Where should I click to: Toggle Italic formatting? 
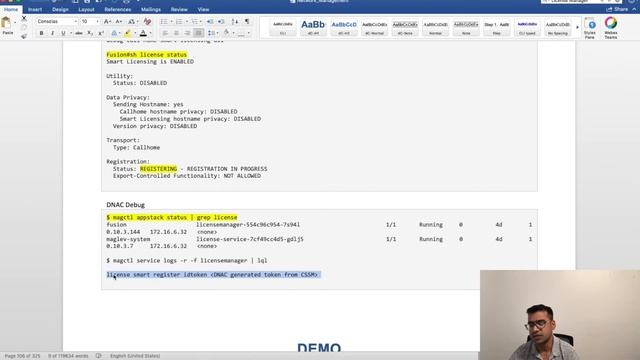tap(52, 33)
